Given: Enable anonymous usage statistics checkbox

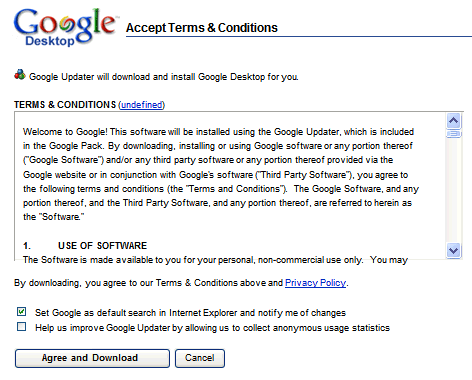Looking at the screenshot, I should [x=21, y=327].
